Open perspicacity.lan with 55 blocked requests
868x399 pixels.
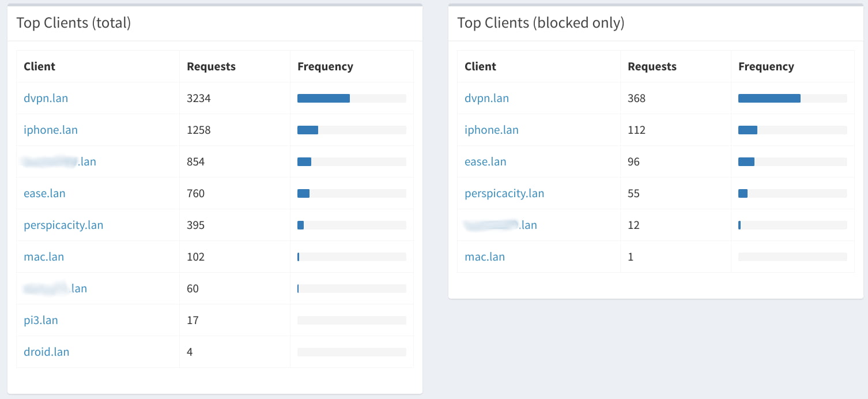coord(504,193)
